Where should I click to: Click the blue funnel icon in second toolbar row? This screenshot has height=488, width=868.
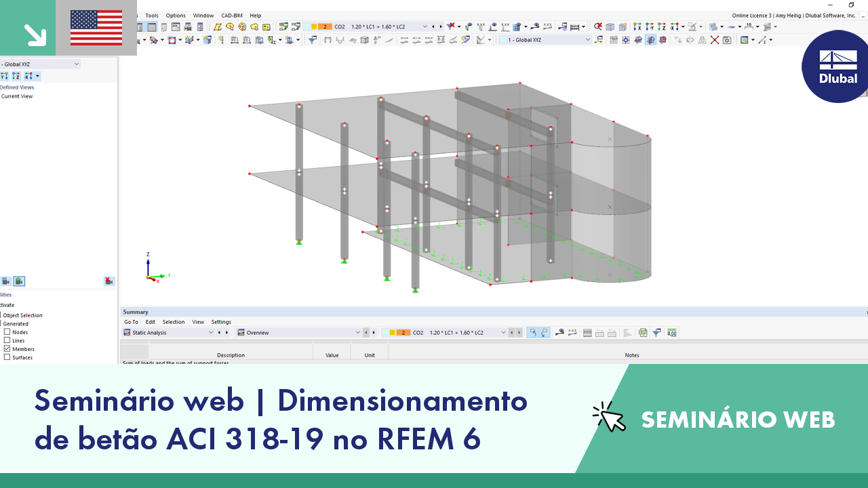[313, 40]
